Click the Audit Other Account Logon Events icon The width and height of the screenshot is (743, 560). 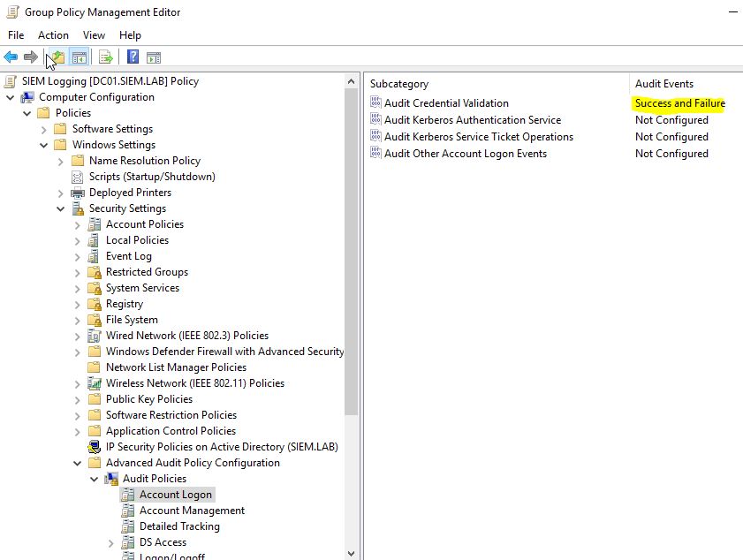click(x=375, y=153)
